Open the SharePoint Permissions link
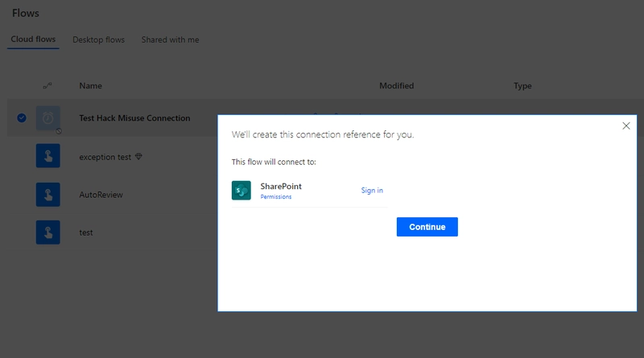Screen dimensions: 644x358 275,197
